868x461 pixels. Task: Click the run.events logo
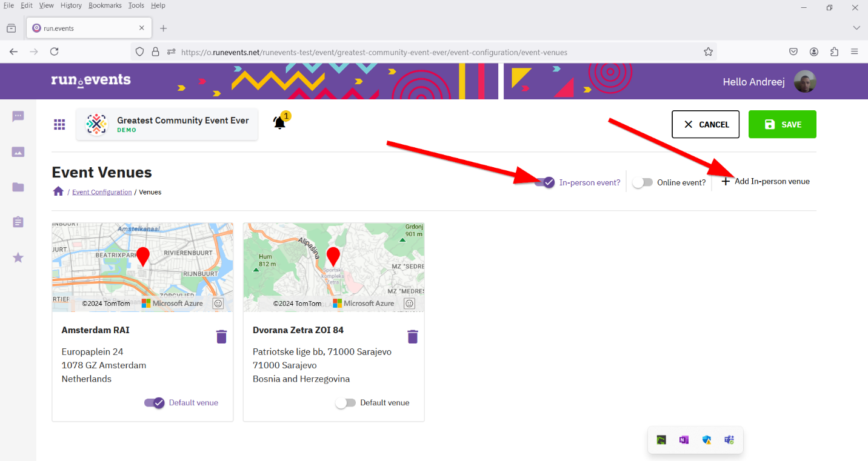click(x=91, y=80)
